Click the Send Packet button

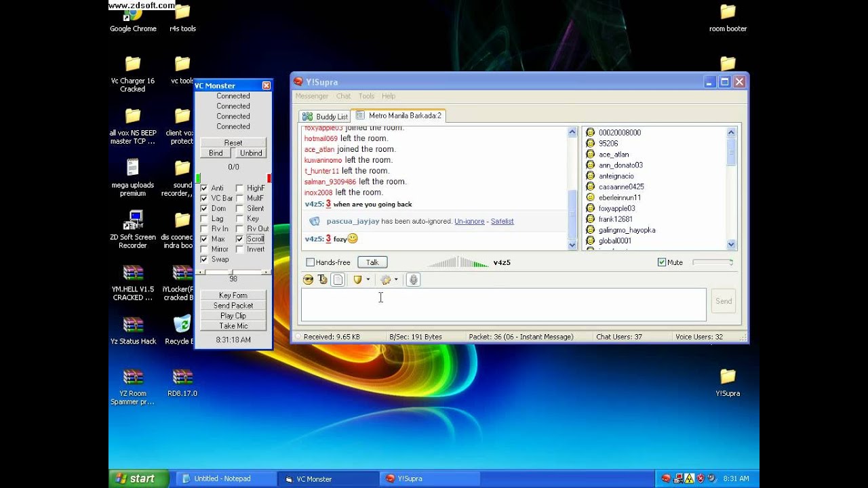tap(233, 306)
